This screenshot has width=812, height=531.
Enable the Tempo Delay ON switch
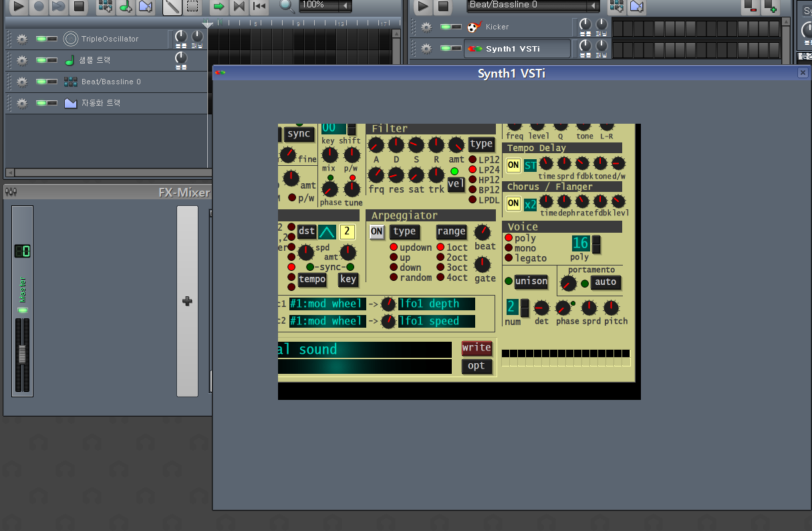tap(513, 165)
